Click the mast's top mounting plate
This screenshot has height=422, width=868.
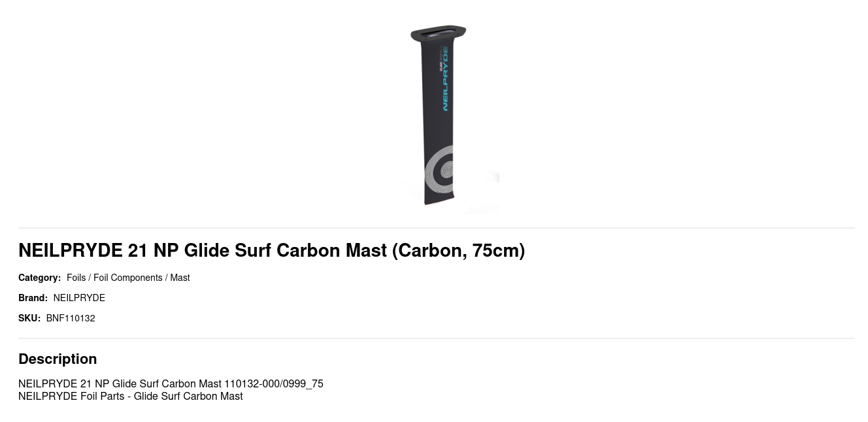point(438,33)
